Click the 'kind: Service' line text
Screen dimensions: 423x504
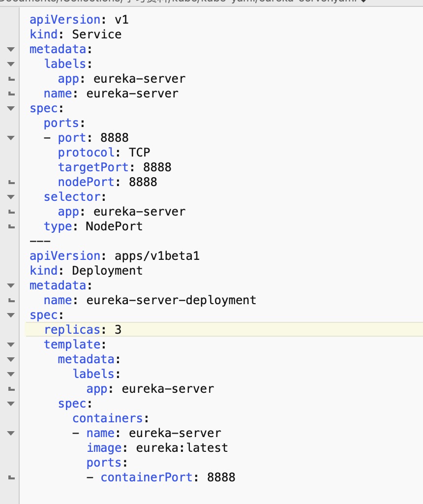[75, 34]
